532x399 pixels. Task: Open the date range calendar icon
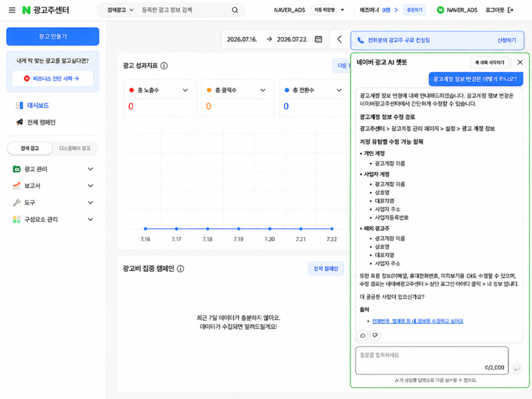(318, 39)
